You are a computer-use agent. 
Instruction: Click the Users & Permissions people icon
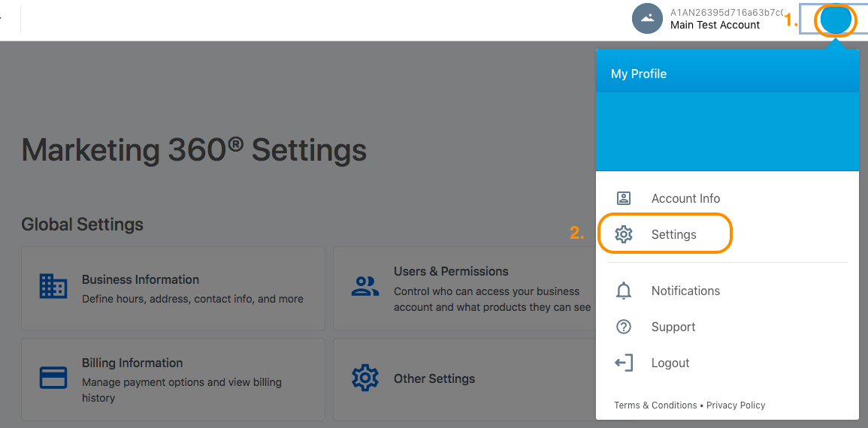(x=365, y=286)
